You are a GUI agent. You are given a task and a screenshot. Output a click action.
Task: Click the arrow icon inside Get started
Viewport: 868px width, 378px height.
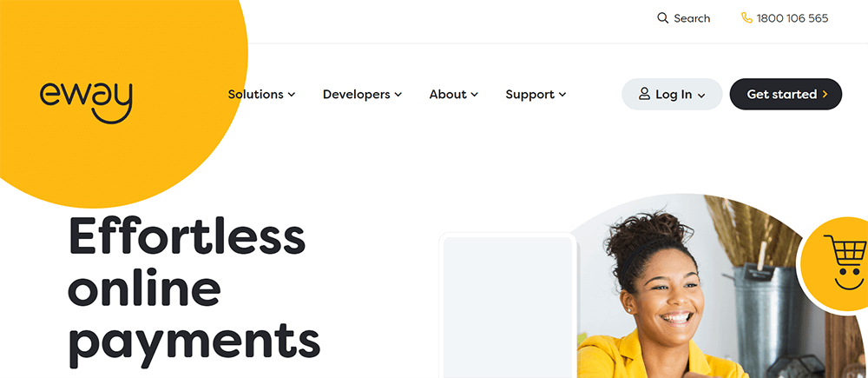[x=825, y=94]
